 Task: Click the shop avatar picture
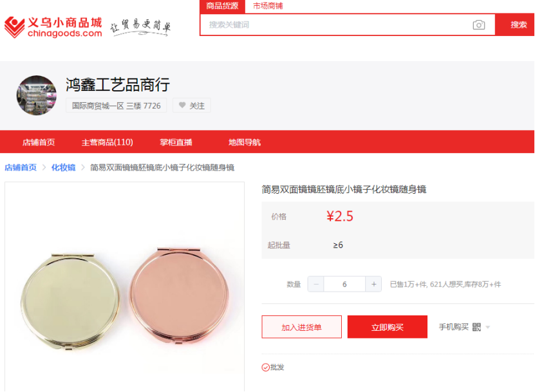(37, 95)
